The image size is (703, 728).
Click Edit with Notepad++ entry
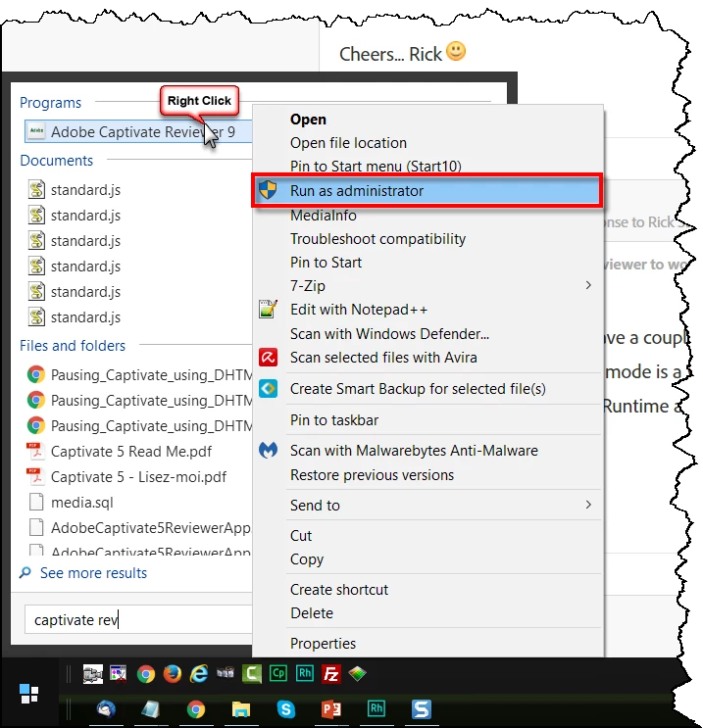coord(427,310)
